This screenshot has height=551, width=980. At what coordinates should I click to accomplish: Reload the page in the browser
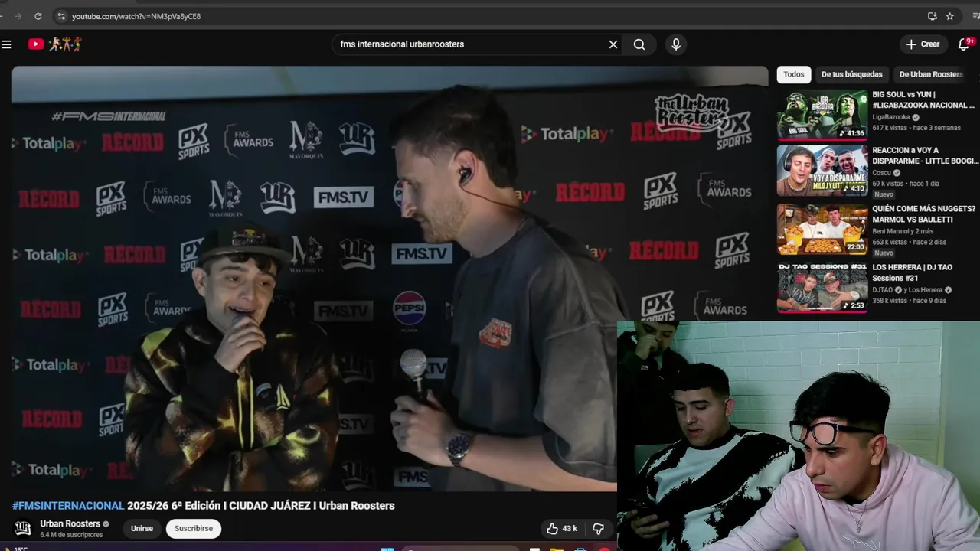coord(38,16)
